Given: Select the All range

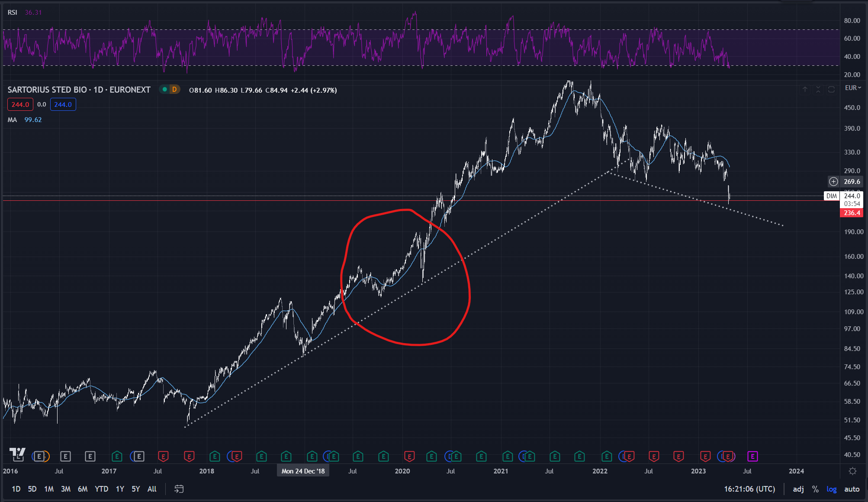Looking at the screenshot, I should (x=152, y=489).
